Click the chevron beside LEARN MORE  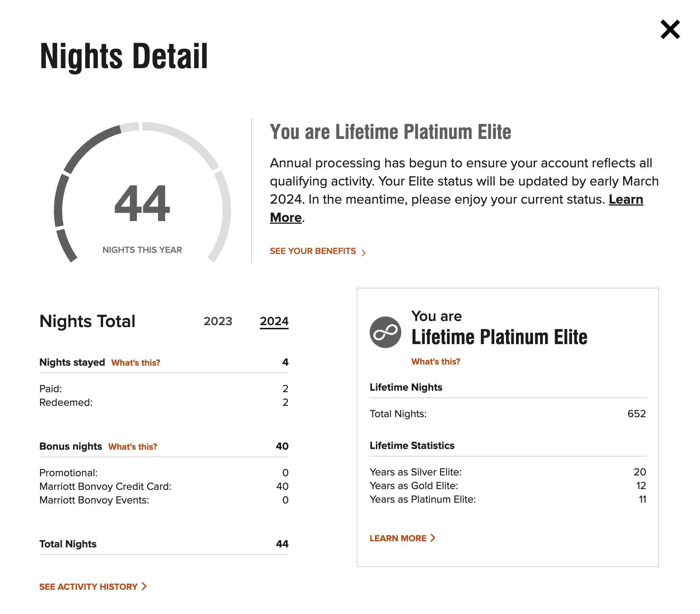coord(433,538)
